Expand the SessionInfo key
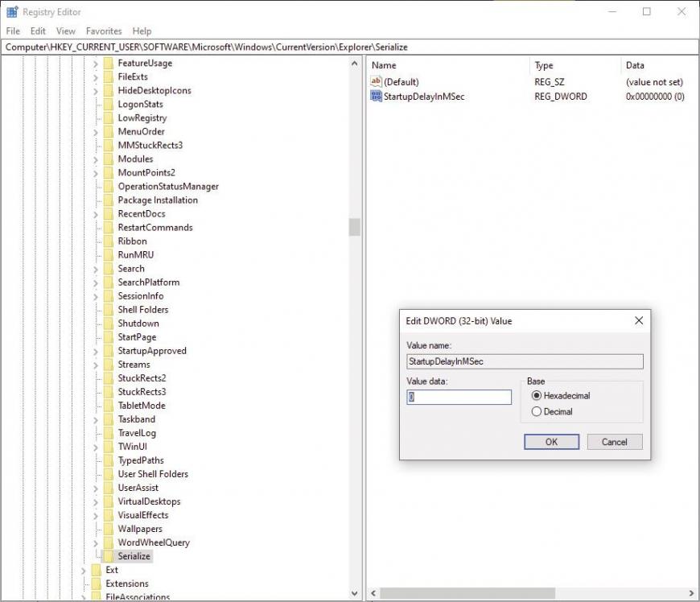 (x=96, y=296)
